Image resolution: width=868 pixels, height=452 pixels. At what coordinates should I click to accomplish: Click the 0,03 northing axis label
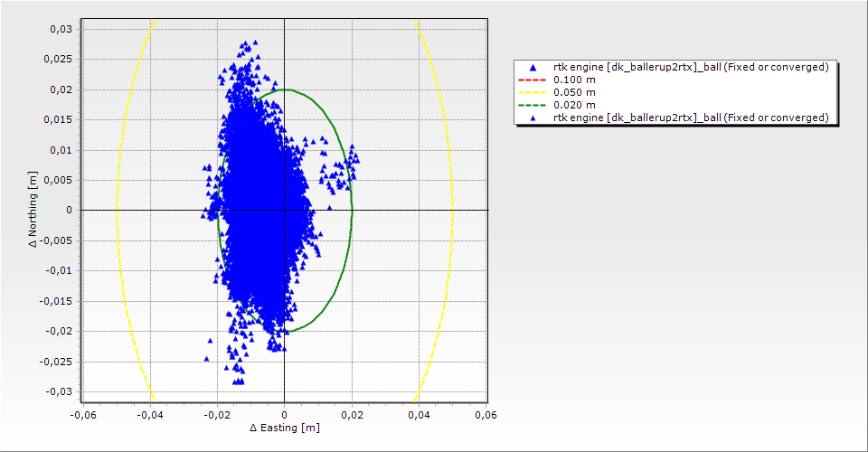click(61, 29)
